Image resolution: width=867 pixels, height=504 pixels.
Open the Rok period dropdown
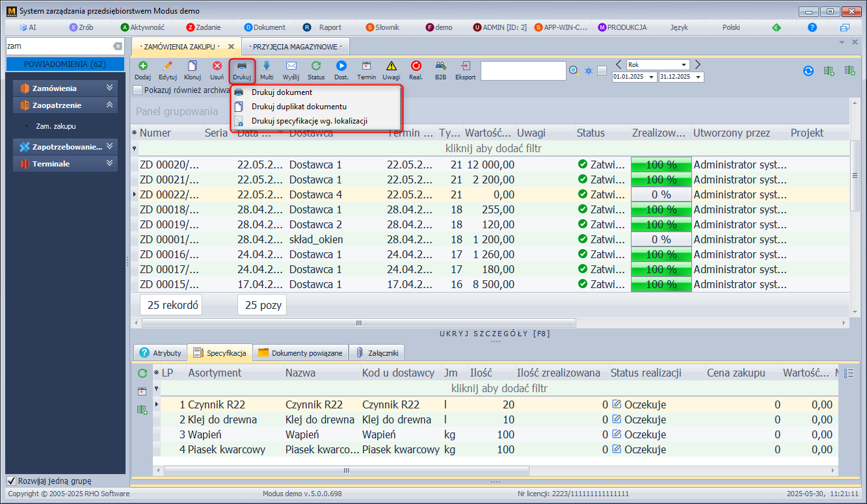point(684,65)
